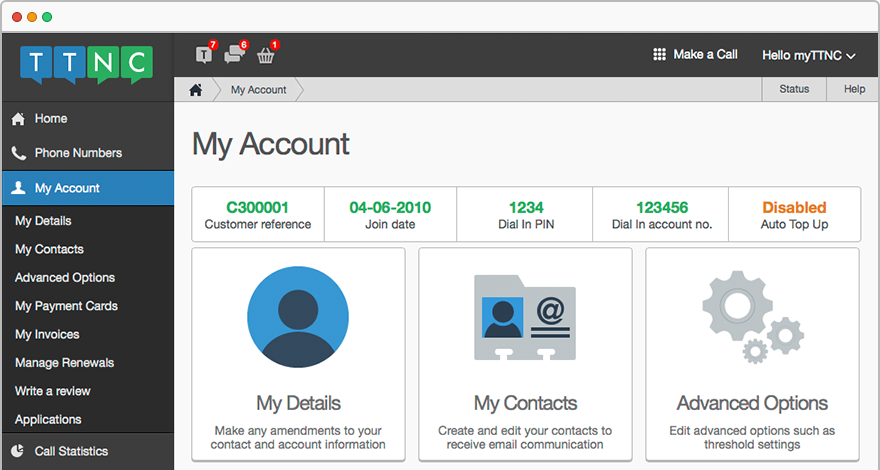880x470 pixels.
Task: Click the blue My Details avatar image
Action: 298,317
